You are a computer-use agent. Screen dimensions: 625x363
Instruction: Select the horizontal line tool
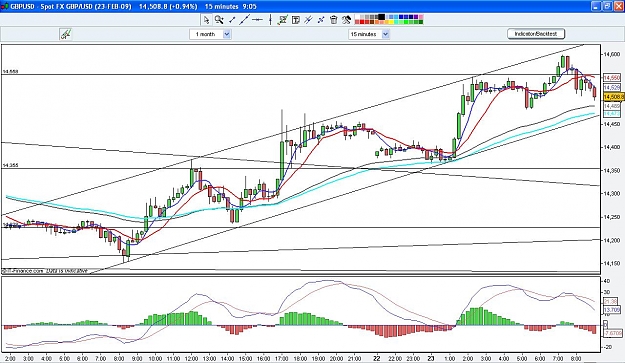click(257, 20)
